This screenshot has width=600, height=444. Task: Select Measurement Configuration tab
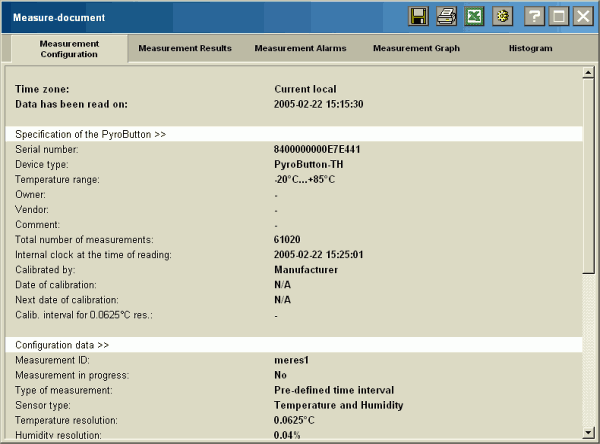pyautogui.click(x=69, y=49)
